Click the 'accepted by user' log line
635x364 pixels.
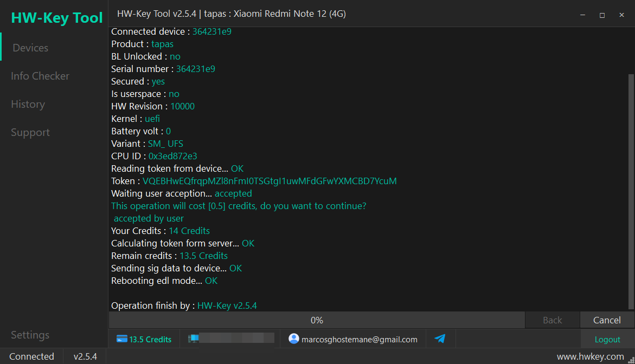149,218
